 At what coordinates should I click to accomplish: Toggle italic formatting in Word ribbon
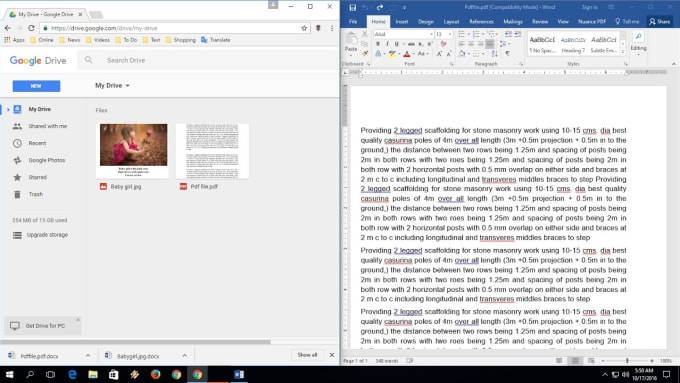pyautogui.click(x=387, y=44)
